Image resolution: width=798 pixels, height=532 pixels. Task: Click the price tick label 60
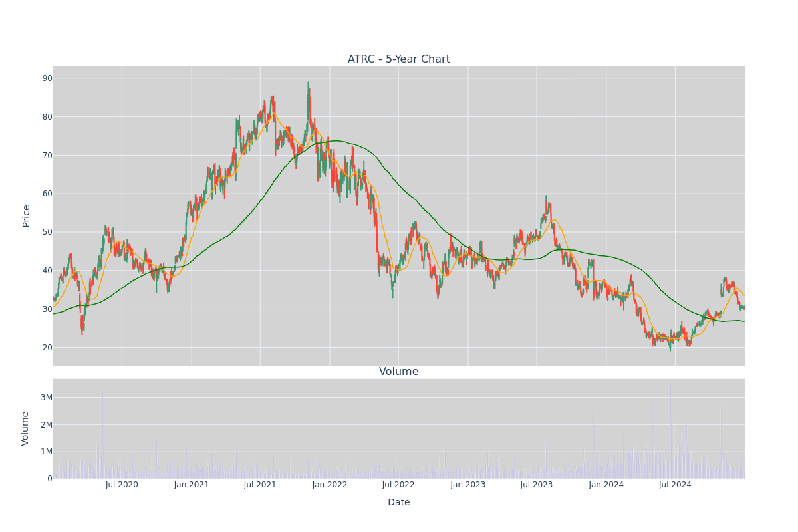pos(48,194)
